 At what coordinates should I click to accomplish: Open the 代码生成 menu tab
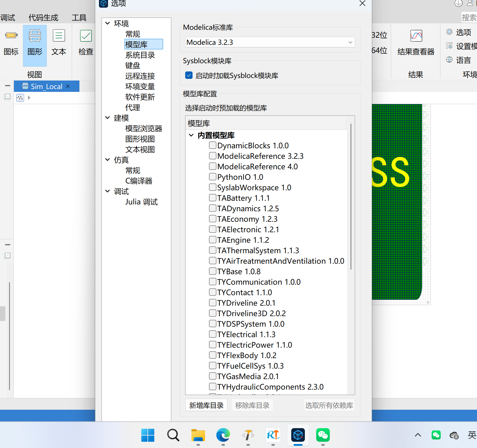point(43,18)
